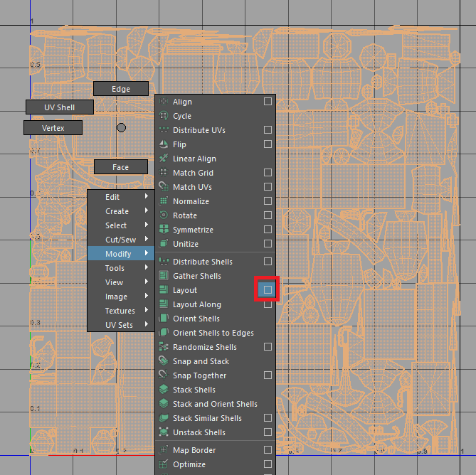The height and width of the screenshot is (475, 476).
Task: Open Match Grid options box
Action: click(268, 173)
